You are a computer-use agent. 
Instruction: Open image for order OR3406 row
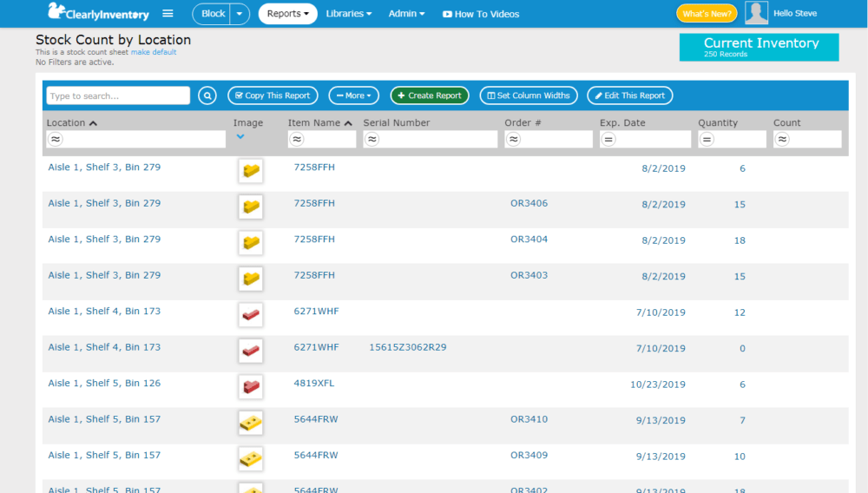click(251, 207)
